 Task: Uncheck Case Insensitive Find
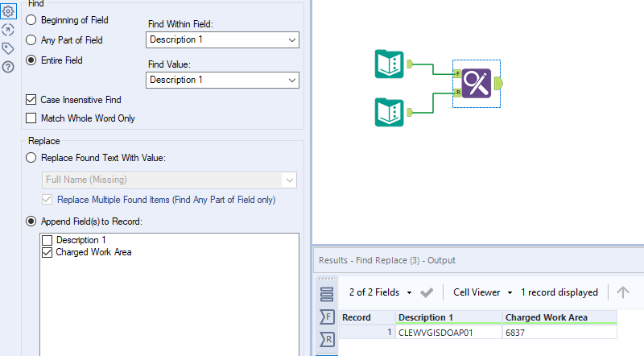pos(31,100)
